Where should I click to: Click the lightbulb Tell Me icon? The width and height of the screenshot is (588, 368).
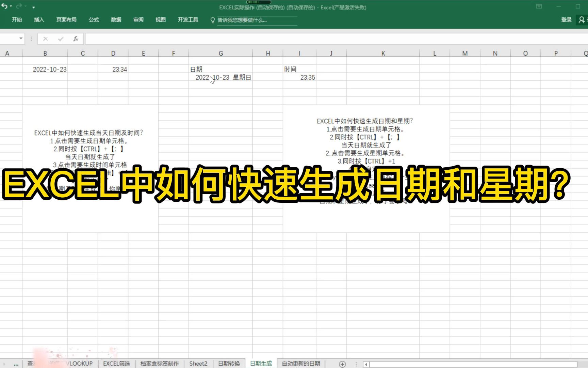[213, 20]
